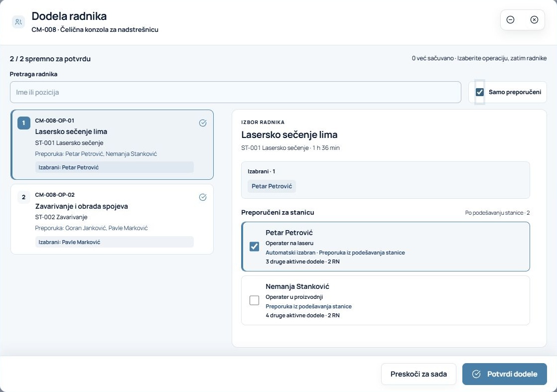Click the ready checkmark icon on CM-008-OP-01

[203, 123]
